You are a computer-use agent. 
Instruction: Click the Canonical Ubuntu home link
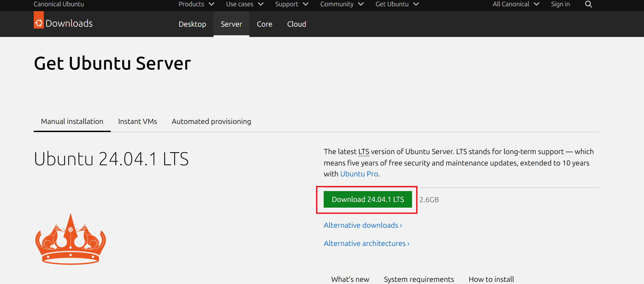(x=59, y=4)
